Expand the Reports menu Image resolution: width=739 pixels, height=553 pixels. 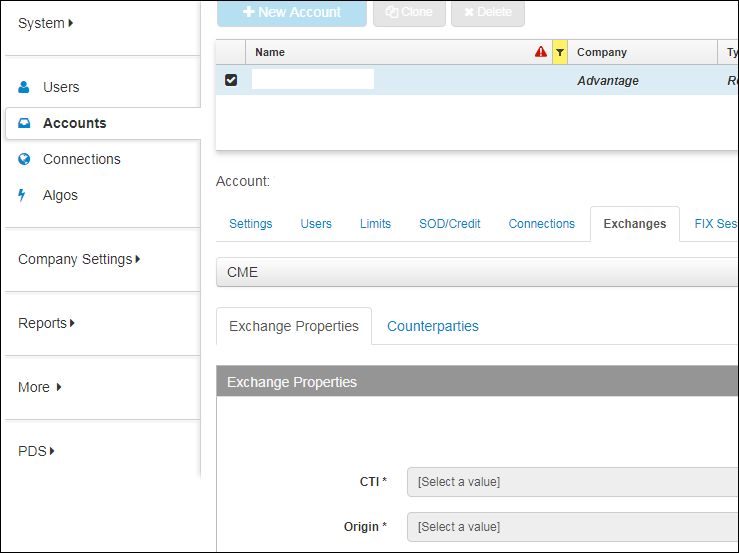point(46,323)
